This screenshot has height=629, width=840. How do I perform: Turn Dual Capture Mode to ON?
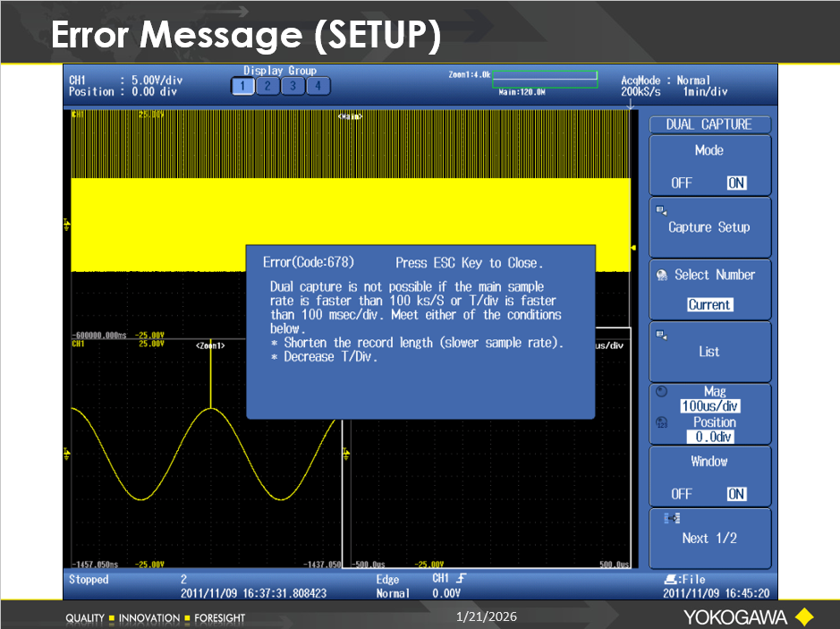[x=735, y=183]
